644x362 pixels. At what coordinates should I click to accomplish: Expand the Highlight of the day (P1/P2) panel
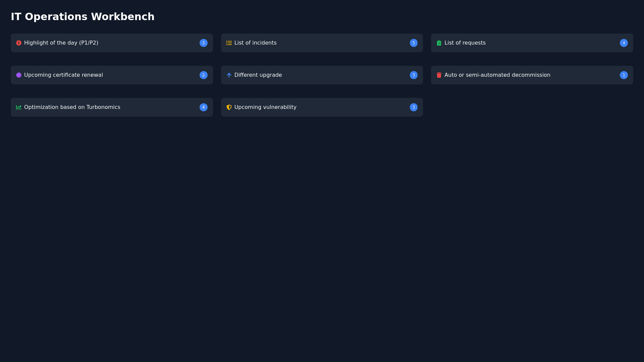(61, 43)
